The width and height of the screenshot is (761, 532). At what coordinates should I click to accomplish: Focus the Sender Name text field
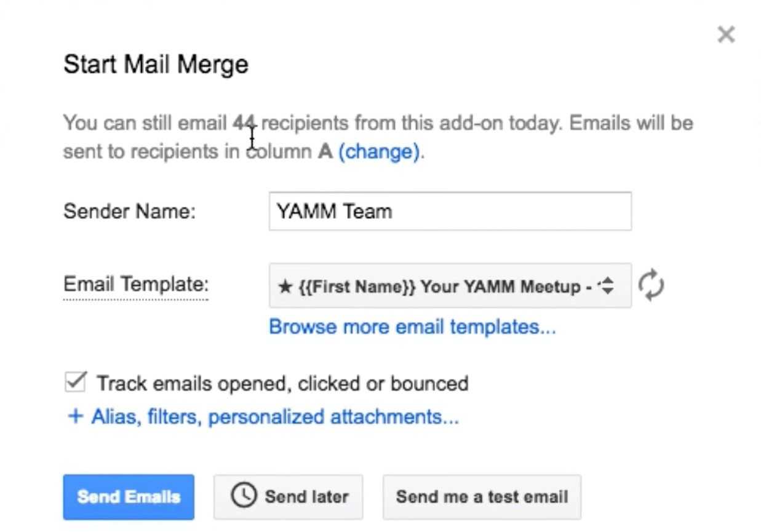pyautogui.click(x=450, y=212)
